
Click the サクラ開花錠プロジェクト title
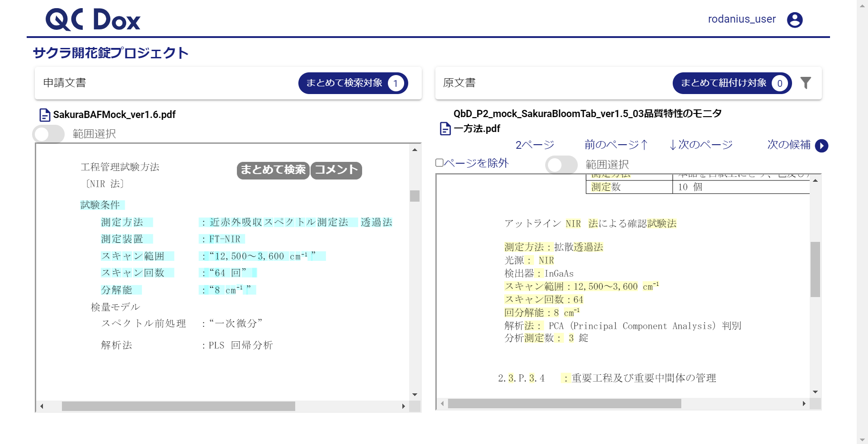[x=111, y=53]
